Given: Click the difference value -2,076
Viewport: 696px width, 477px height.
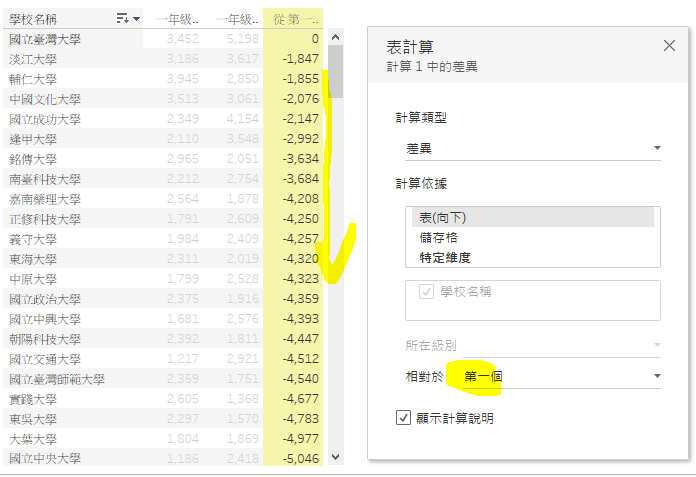Looking at the screenshot, I should [301, 99].
